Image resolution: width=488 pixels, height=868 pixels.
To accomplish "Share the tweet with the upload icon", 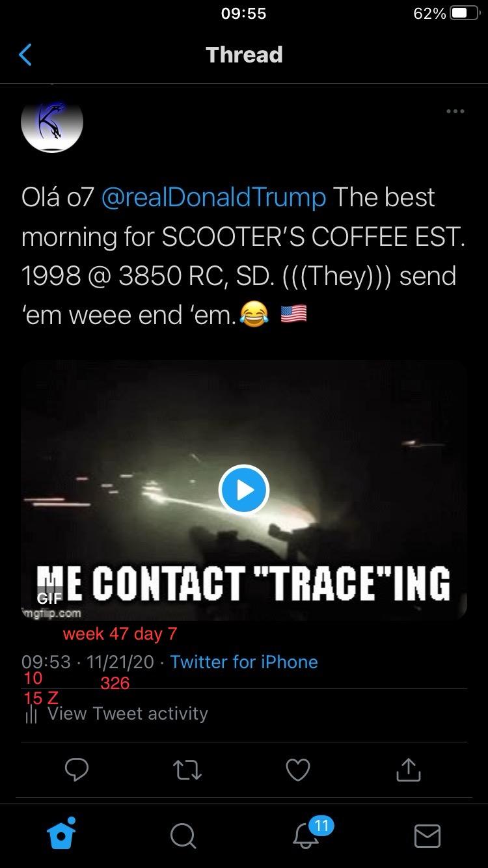I will 409,770.
